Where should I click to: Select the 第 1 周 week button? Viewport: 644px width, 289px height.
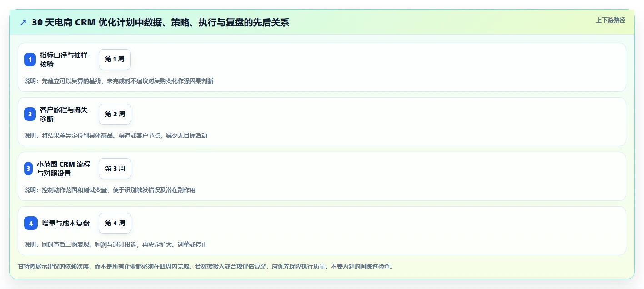tap(115, 60)
